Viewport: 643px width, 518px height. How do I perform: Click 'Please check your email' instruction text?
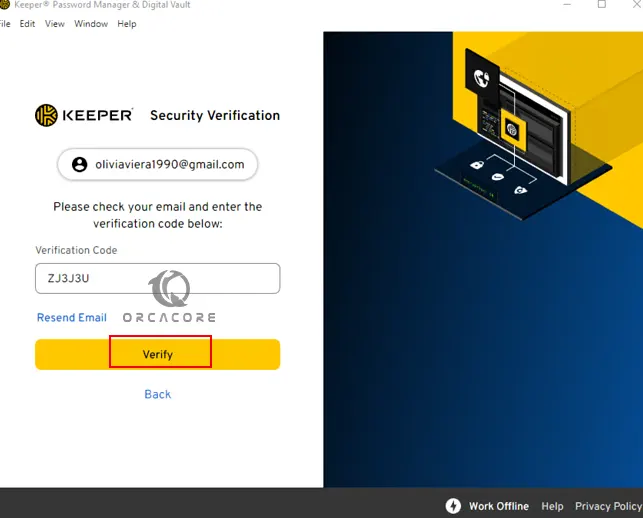pyautogui.click(x=157, y=215)
